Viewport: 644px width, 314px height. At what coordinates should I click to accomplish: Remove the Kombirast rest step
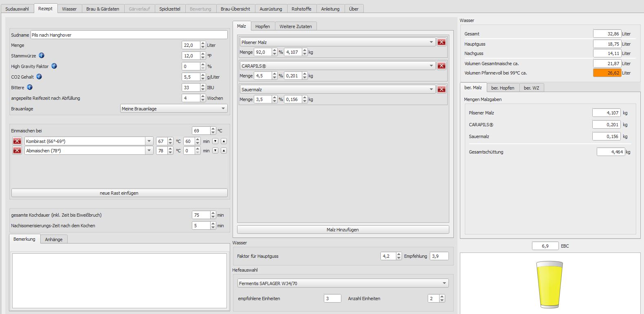click(17, 141)
